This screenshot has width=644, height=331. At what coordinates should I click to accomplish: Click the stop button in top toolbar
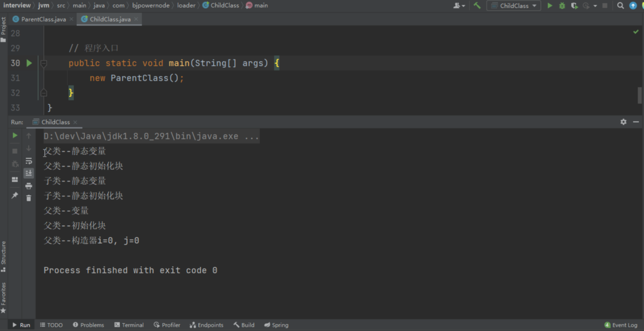coord(605,6)
